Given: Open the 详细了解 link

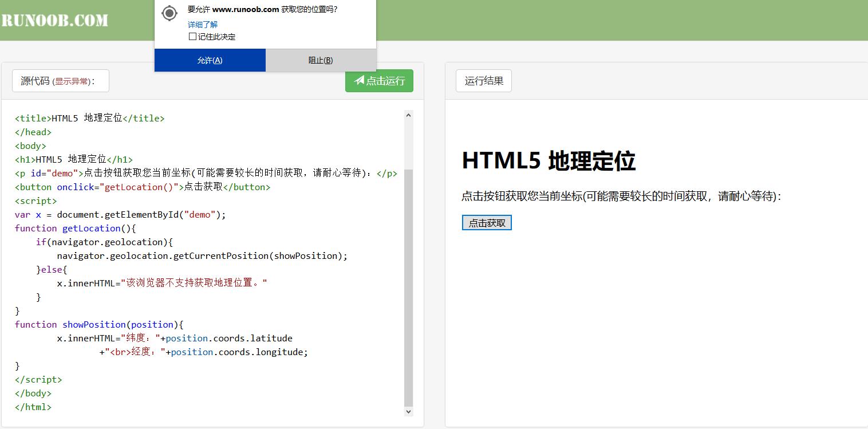Looking at the screenshot, I should click(x=203, y=25).
